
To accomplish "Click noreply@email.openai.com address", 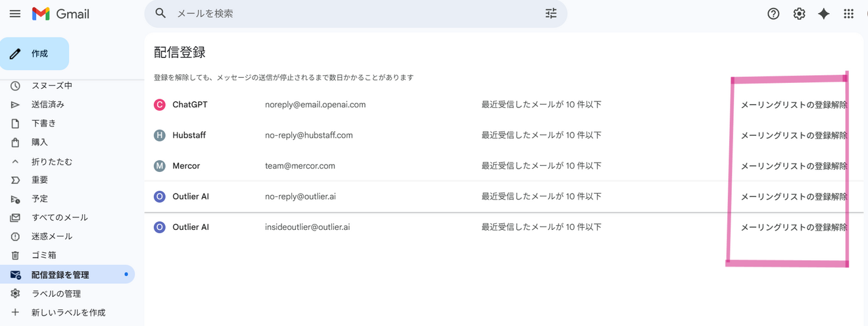I will tap(315, 105).
